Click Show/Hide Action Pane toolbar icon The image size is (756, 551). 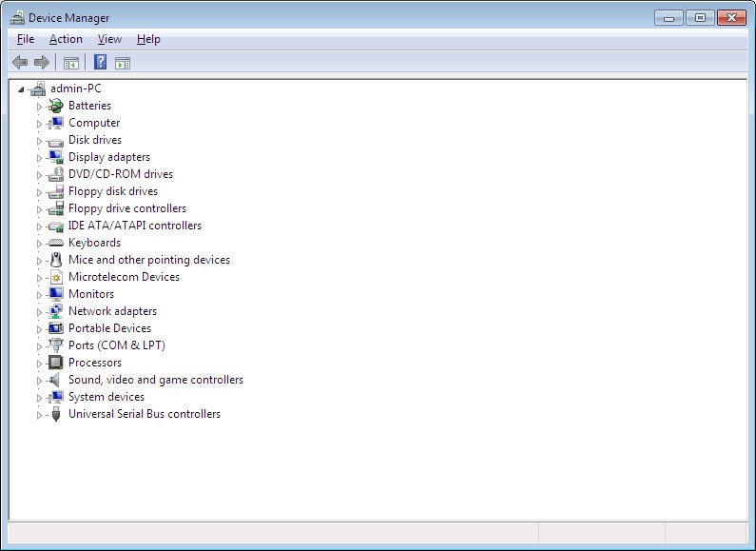click(123, 63)
